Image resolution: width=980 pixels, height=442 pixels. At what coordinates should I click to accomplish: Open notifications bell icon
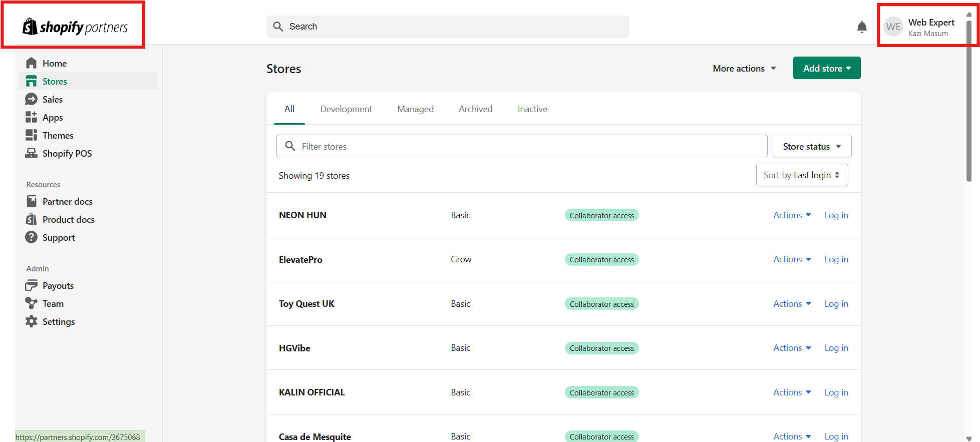862,27
